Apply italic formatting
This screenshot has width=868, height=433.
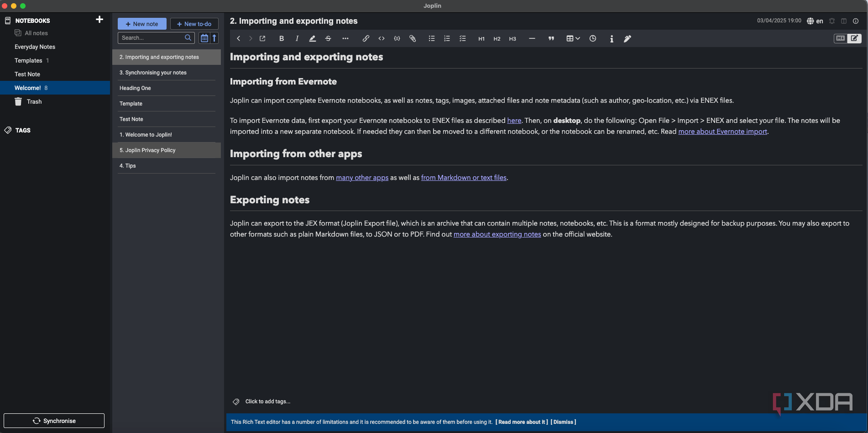tap(297, 39)
